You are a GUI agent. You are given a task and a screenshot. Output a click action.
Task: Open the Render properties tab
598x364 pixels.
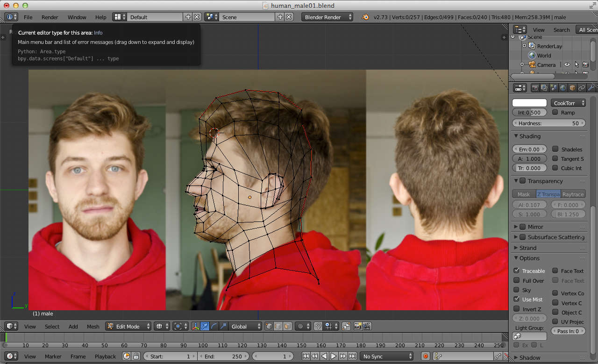pyautogui.click(x=535, y=88)
